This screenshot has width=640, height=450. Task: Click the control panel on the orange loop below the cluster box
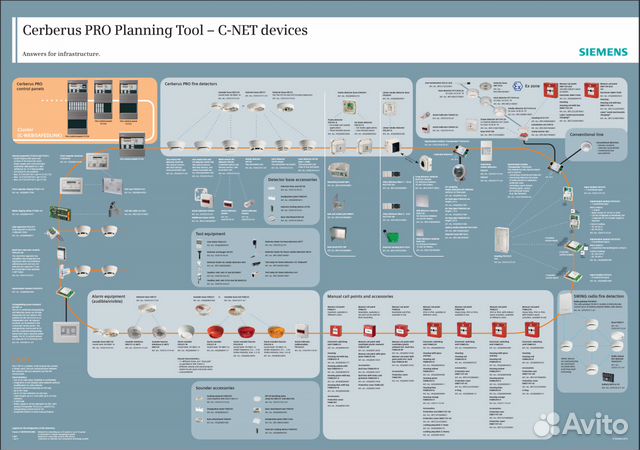(x=132, y=146)
